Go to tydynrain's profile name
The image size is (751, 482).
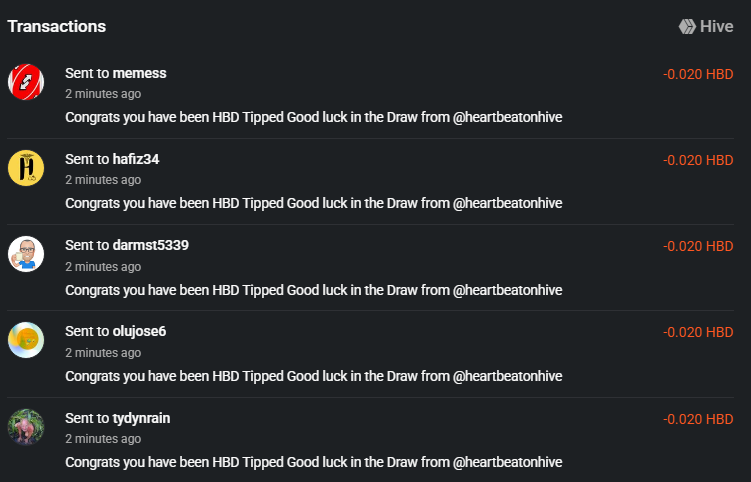point(141,418)
